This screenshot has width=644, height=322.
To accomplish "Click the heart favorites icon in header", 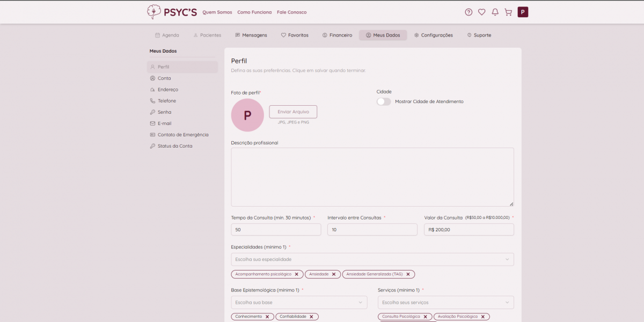I will tap(481, 12).
